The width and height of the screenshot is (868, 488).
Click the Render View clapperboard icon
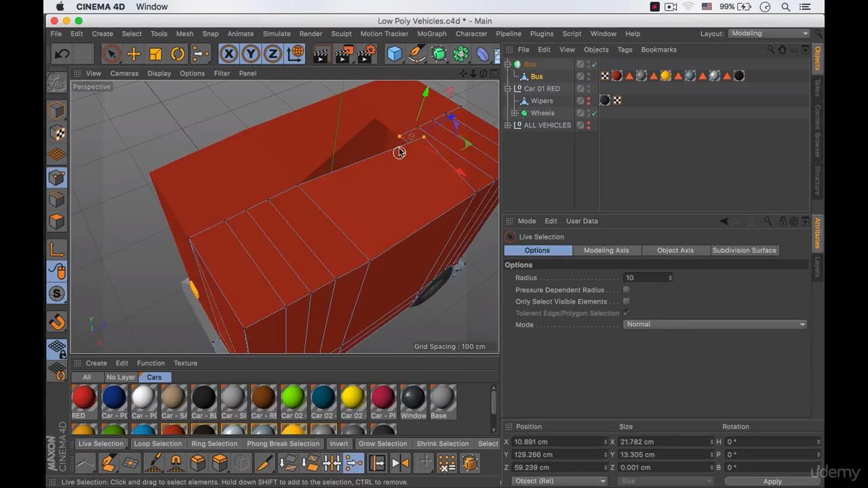[x=321, y=54]
